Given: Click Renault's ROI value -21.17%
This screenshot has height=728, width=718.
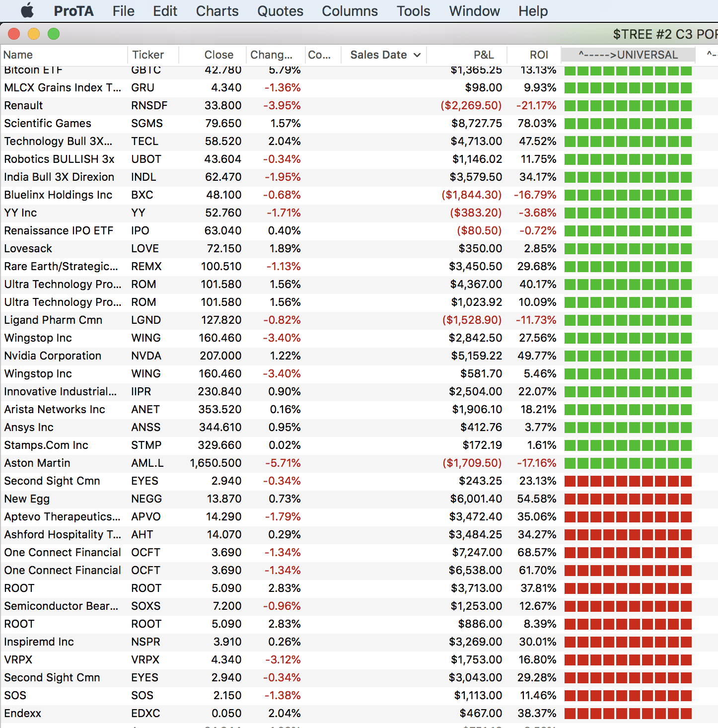Looking at the screenshot, I should pyautogui.click(x=536, y=105).
